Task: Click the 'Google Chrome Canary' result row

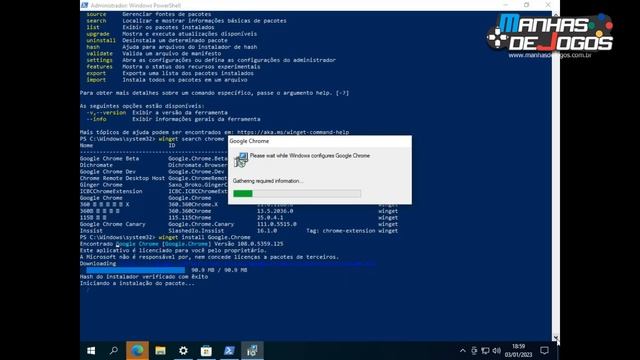Action: (239, 224)
